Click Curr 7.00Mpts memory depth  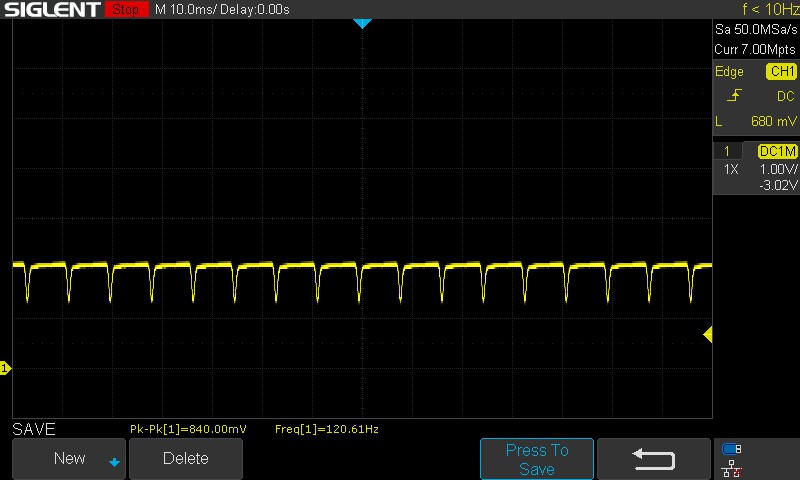tap(755, 49)
